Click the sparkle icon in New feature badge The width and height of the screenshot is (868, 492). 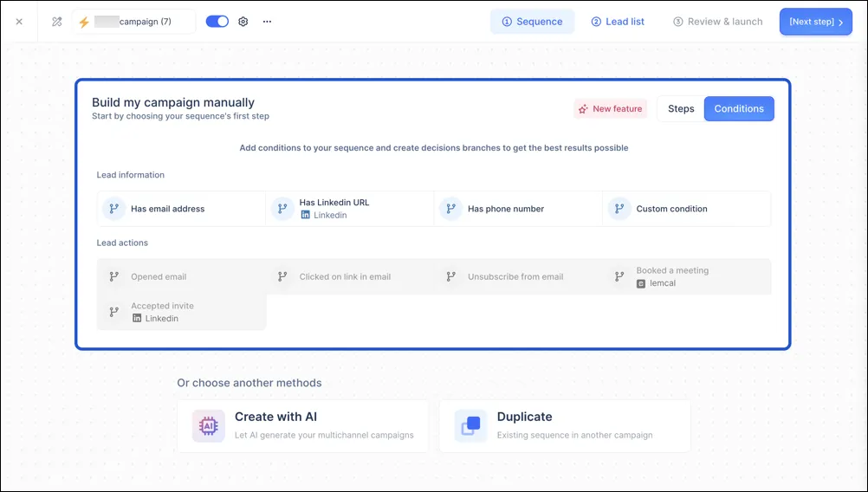[583, 109]
